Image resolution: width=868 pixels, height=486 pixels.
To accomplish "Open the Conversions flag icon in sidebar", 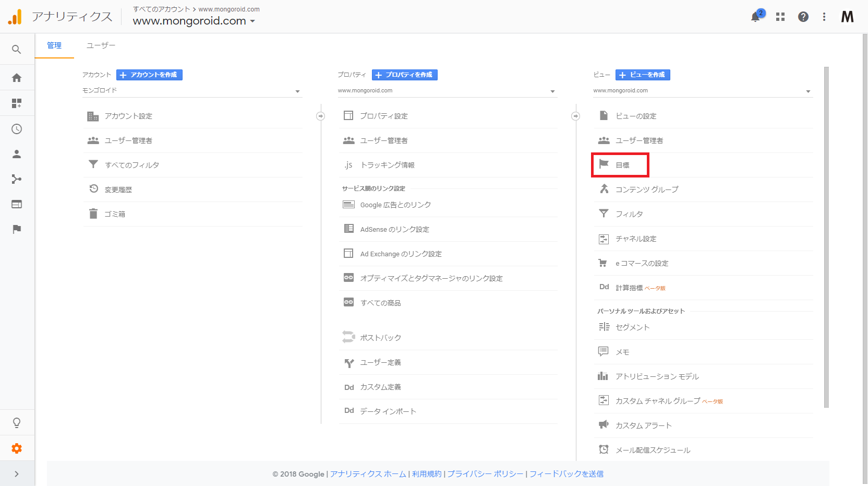I will coord(17,229).
